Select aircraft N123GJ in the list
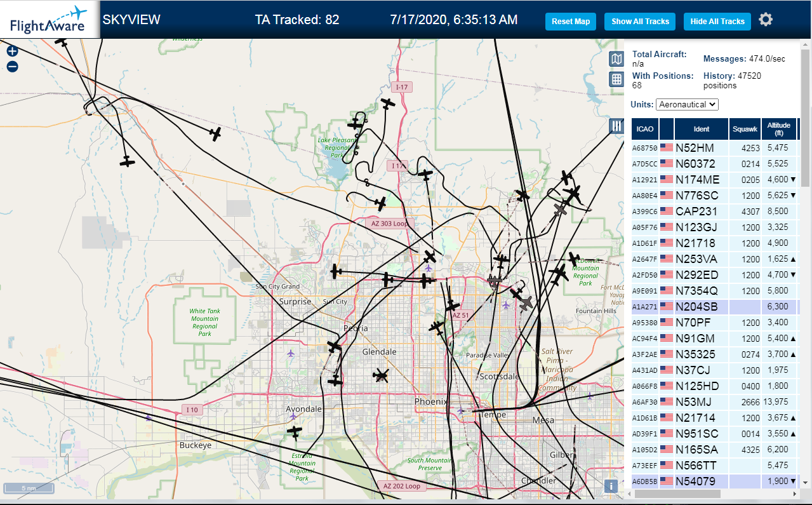 tap(714, 227)
